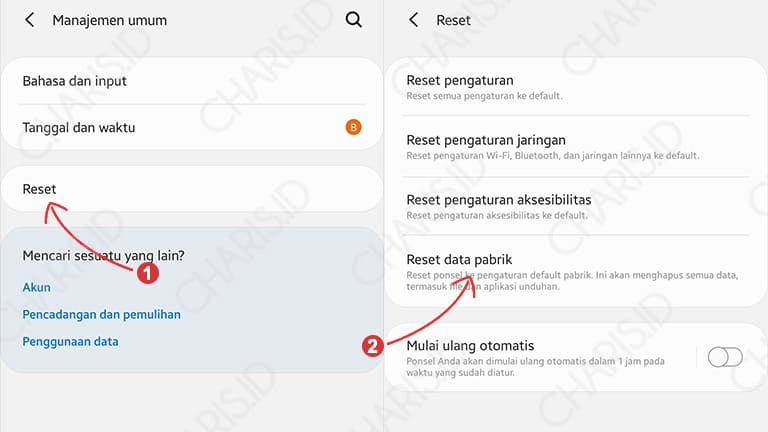This screenshot has height=432, width=768.
Task: Click 'Mencari sesuatu yang lain?' text
Action: click(103, 256)
